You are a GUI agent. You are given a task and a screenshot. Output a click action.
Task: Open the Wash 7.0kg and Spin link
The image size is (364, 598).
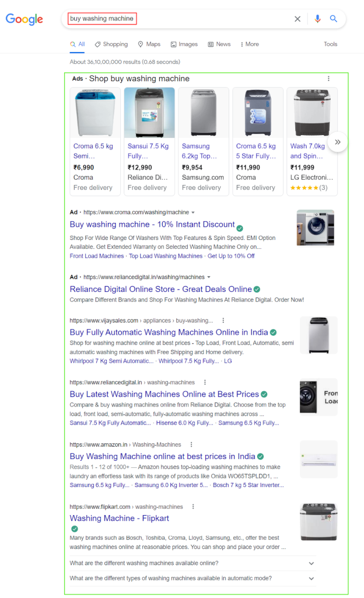pyautogui.click(x=307, y=151)
